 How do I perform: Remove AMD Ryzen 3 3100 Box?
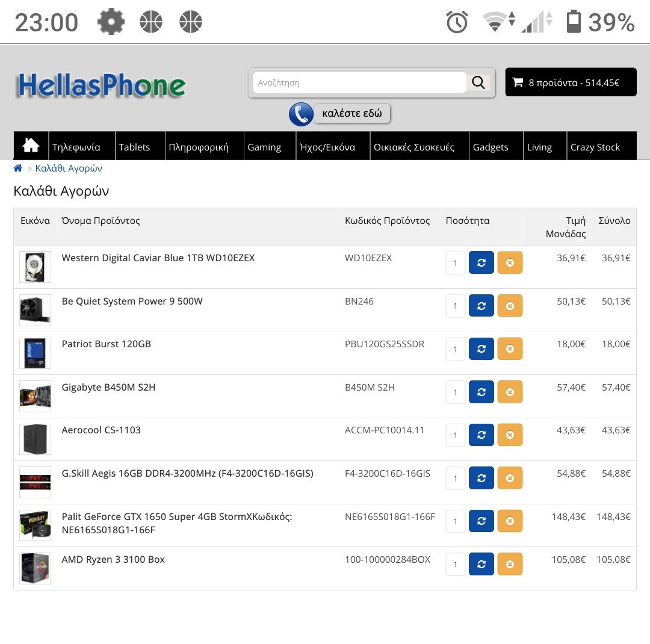click(510, 564)
